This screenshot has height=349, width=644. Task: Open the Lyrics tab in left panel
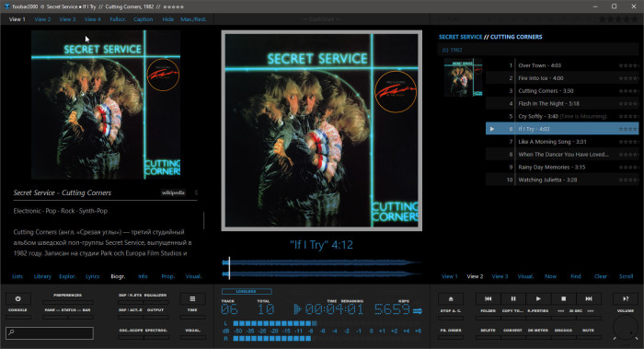(92, 276)
